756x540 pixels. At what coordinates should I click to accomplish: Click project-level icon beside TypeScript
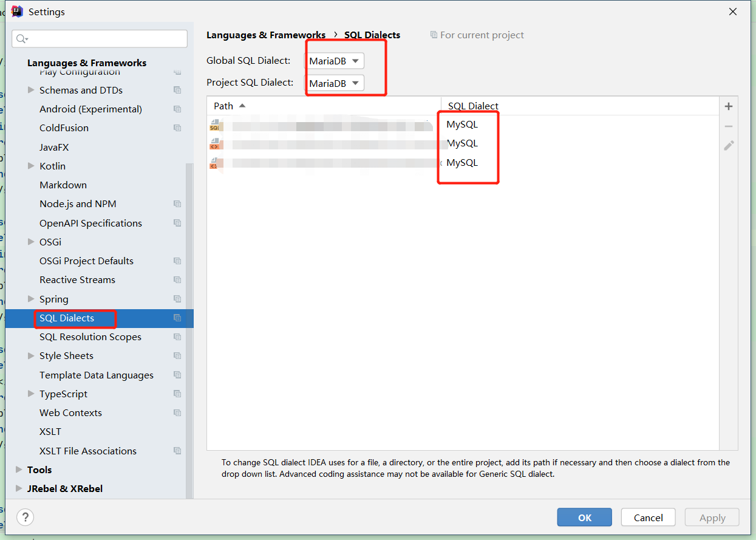point(177,394)
